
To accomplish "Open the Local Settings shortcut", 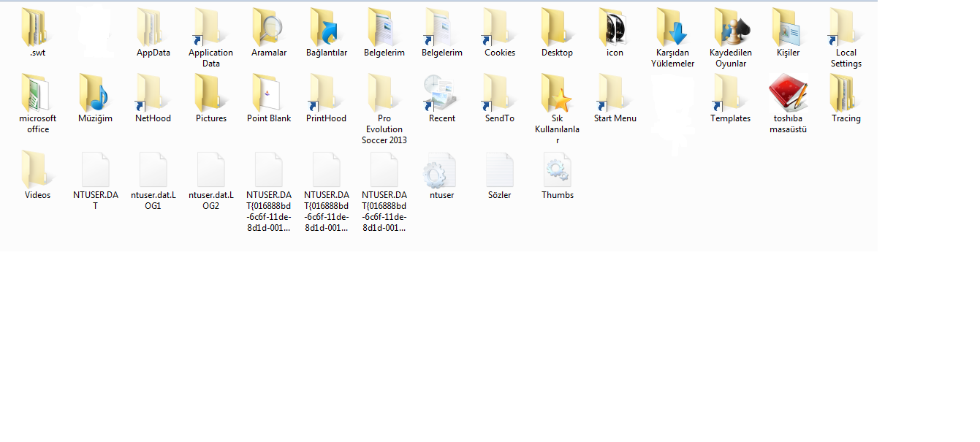I will pos(846,28).
